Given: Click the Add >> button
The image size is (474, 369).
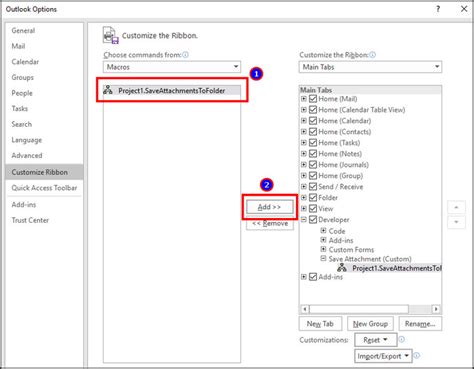Looking at the screenshot, I should tap(270, 207).
